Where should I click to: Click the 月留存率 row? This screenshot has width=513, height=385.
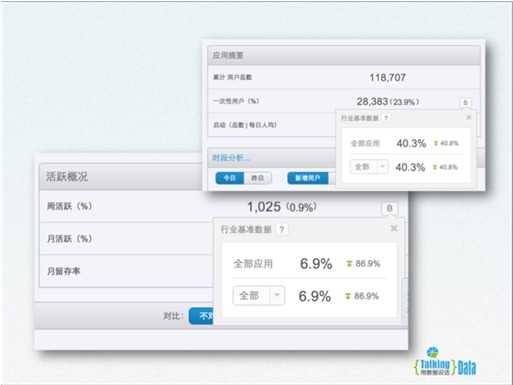[126, 271]
